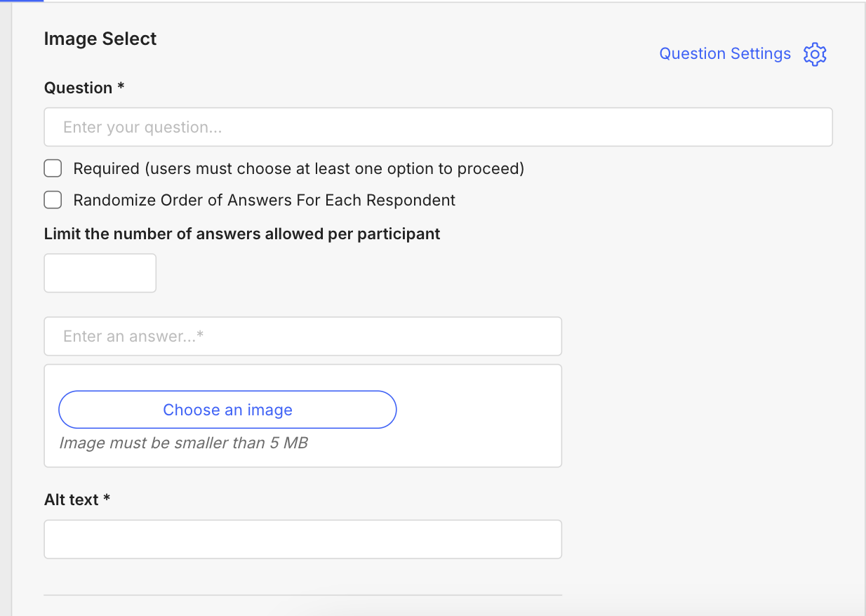Image resolution: width=866 pixels, height=616 pixels.
Task: Click the 'Alt text *' label
Action: [77, 500]
